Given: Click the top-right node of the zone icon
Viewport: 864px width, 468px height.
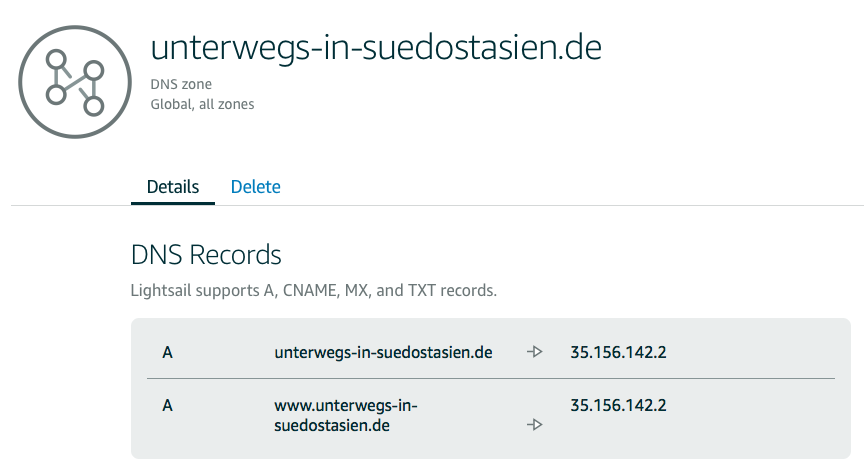Looking at the screenshot, I should [x=93, y=68].
